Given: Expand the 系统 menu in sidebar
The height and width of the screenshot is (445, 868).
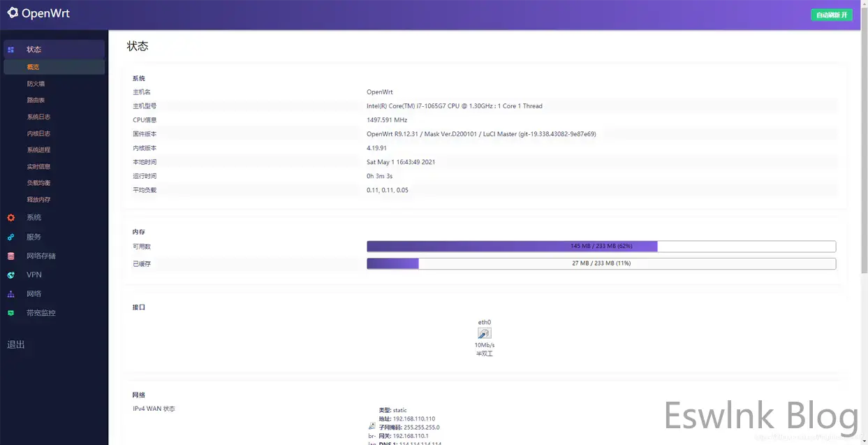Looking at the screenshot, I should pyautogui.click(x=34, y=218).
